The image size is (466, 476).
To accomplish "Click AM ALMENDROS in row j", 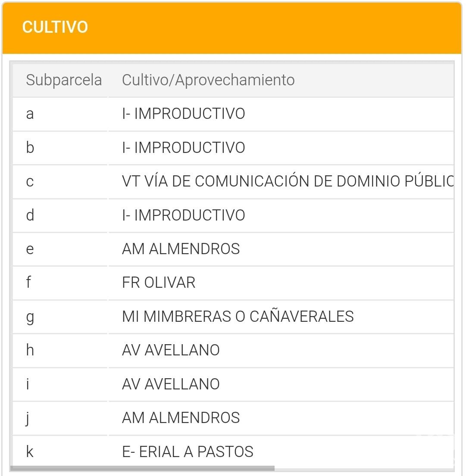I will click(x=181, y=418).
